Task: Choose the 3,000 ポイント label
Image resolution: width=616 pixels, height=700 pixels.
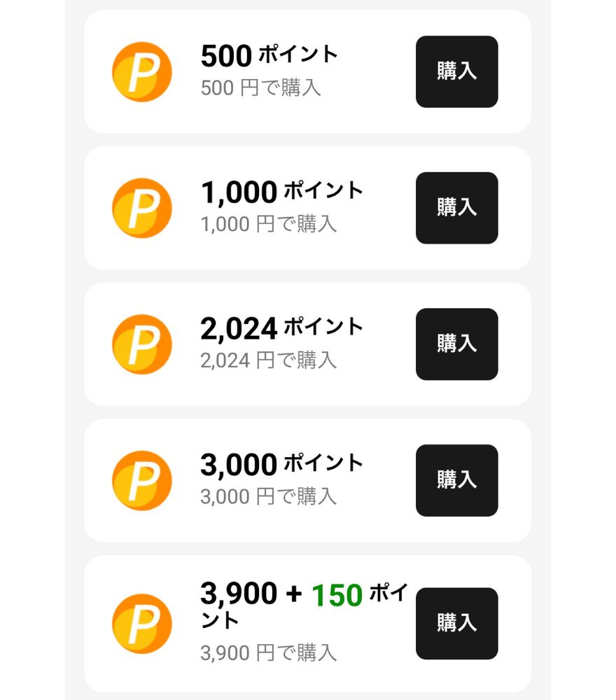Action: click(x=281, y=465)
